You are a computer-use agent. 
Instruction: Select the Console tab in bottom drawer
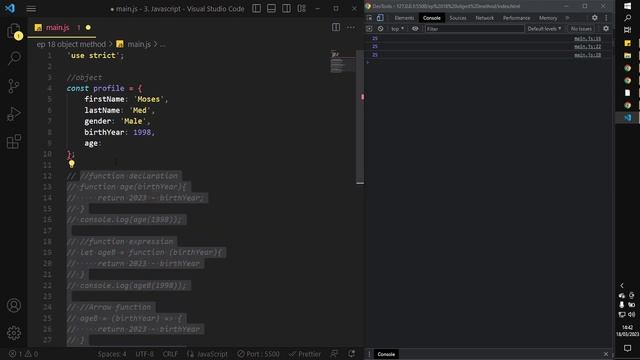coord(386,354)
